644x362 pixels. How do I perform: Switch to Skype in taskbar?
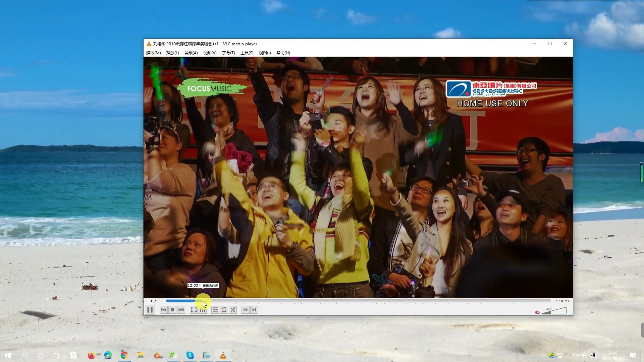[x=190, y=355]
